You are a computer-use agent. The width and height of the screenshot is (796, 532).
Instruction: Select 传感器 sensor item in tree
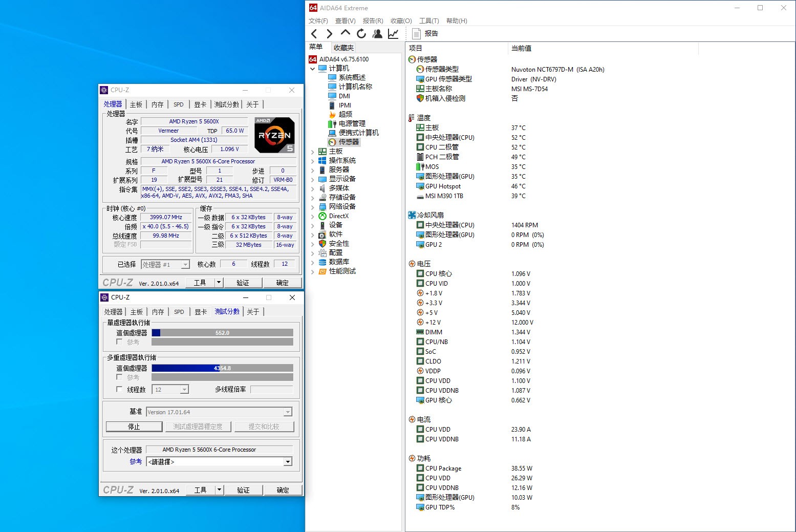click(x=349, y=142)
